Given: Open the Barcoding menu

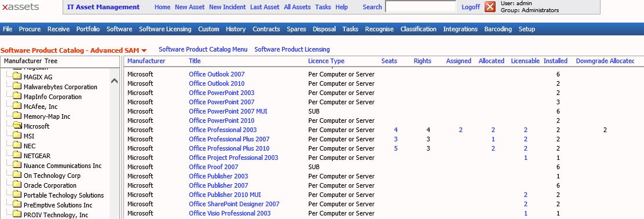Looking at the screenshot, I should click(x=498, y=29).
